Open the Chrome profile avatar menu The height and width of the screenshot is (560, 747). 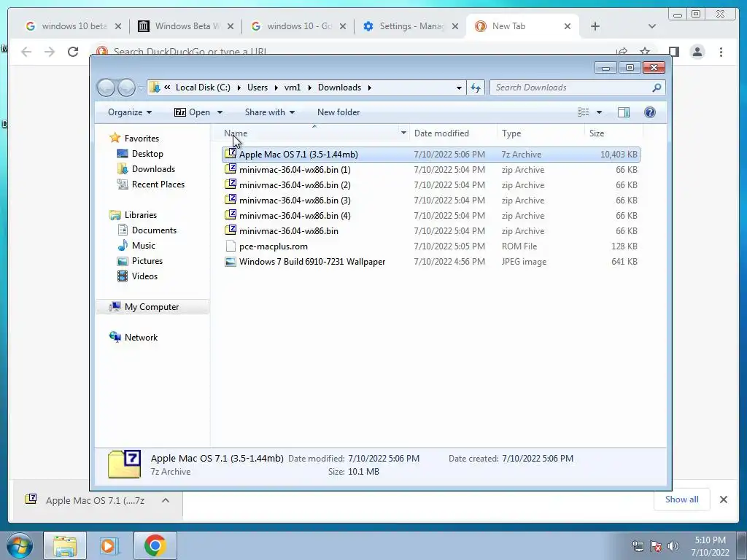pos(697,52)
